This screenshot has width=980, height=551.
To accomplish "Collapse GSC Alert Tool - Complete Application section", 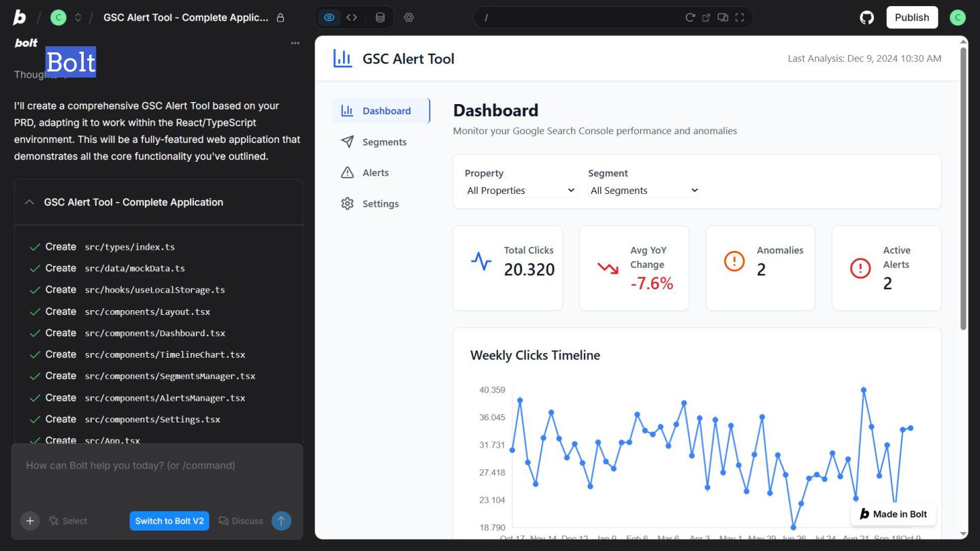I will tap(29, 202).
